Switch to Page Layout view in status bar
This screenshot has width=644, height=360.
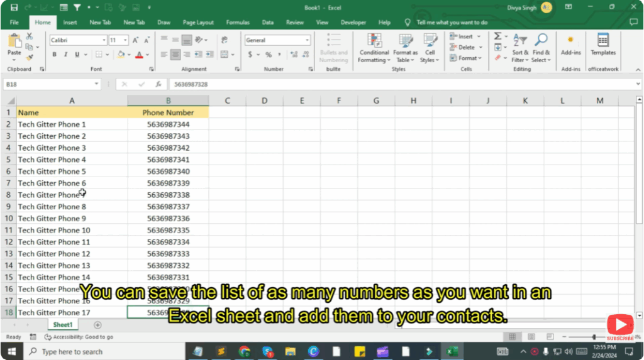[531, 337]
